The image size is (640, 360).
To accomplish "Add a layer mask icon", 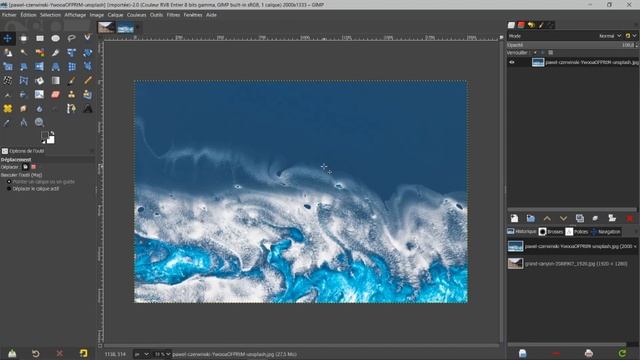I will pos(612,218).
